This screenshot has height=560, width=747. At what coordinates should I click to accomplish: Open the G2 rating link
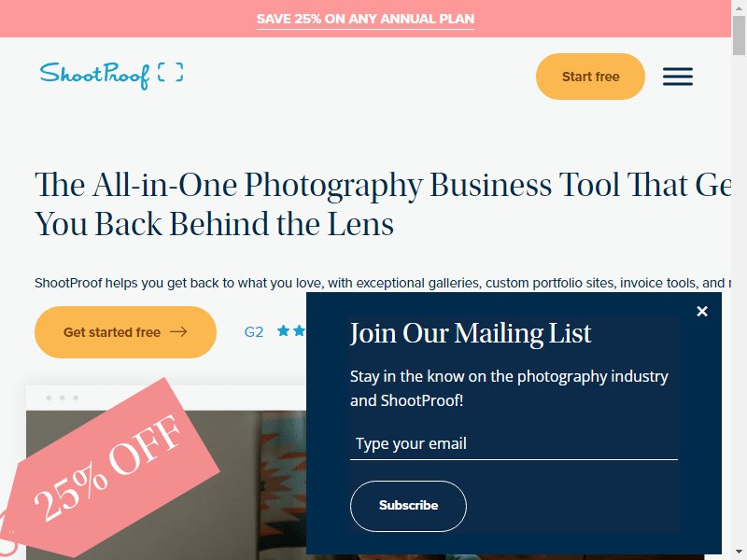click(x=253, y=332)
